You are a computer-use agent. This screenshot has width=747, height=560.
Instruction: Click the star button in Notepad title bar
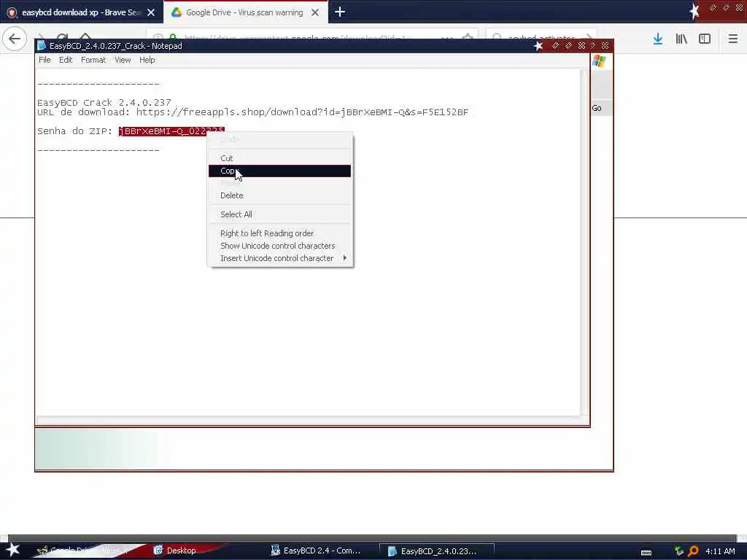(x=538, y=46)
